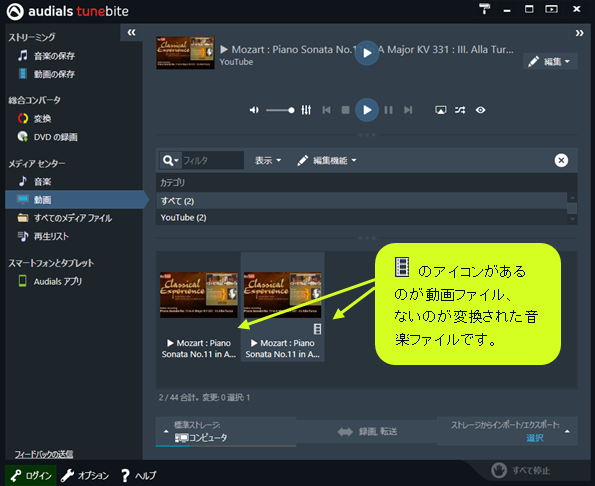Click the 選択 link for import/export
The height and width of the screenshot is (486, 595).
click(535, 438)
